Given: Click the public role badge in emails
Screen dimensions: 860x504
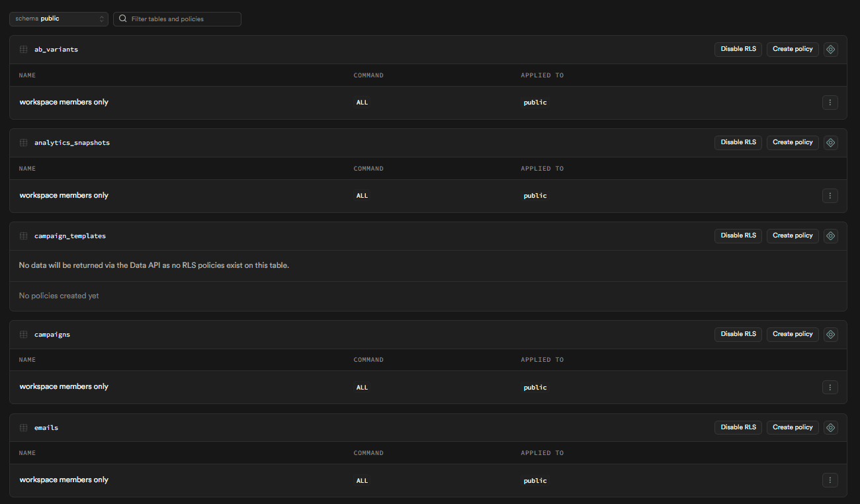Looking at the screenshot, I should click(x=535, y=481).
